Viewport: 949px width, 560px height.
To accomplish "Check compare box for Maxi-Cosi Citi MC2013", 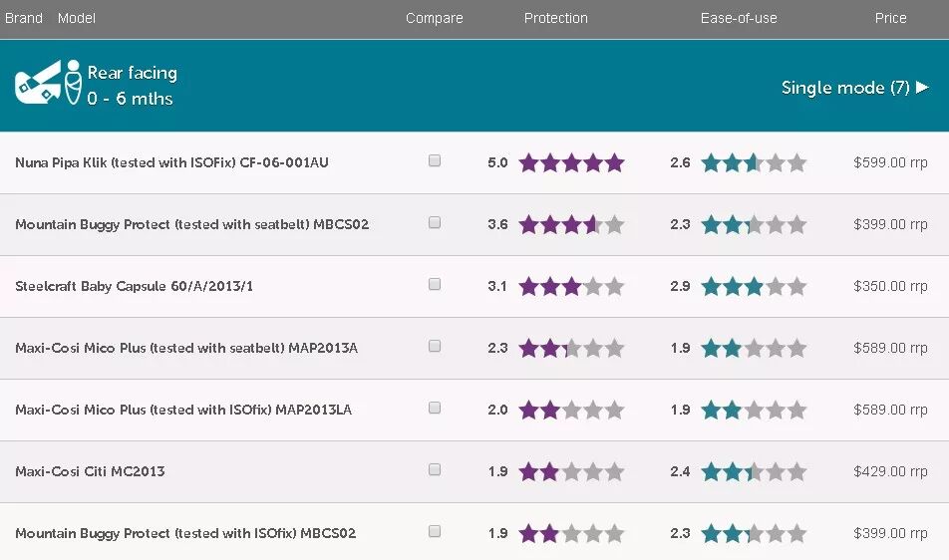I will point(434,469).
